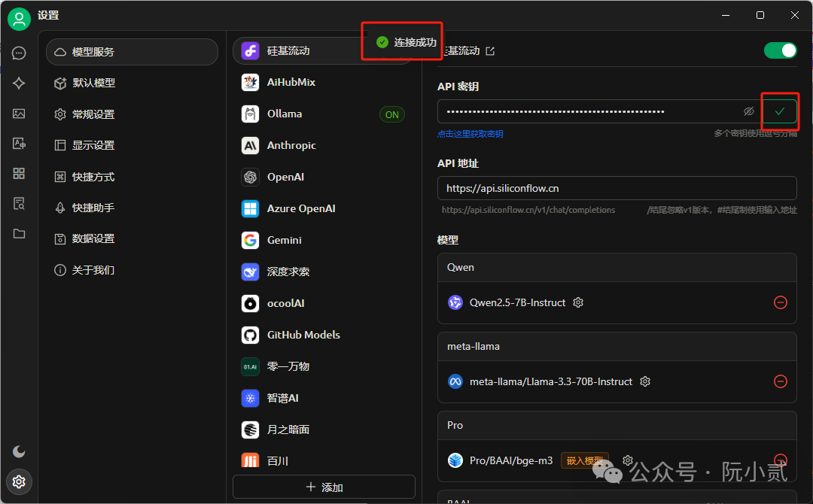The height and width of the screenshot is (504, 813).
Task: Click the 设置 window title
Action: (48, 16)
